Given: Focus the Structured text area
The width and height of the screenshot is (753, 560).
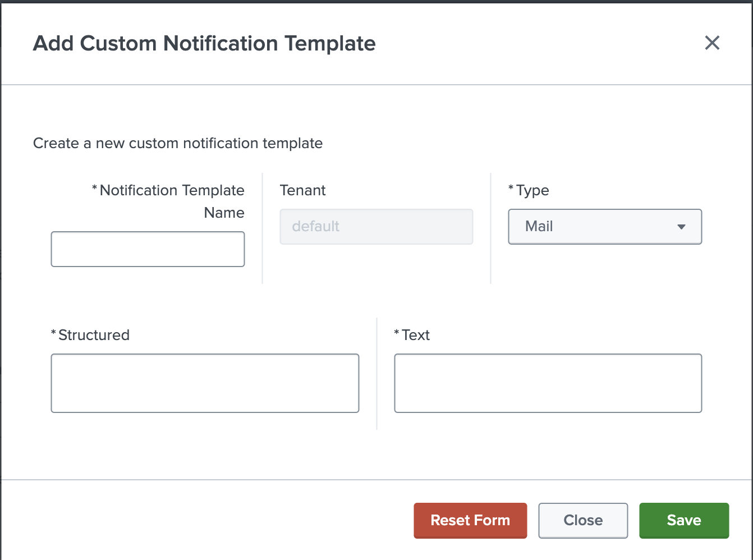Looking at the screenshot, I should (205, 383).
